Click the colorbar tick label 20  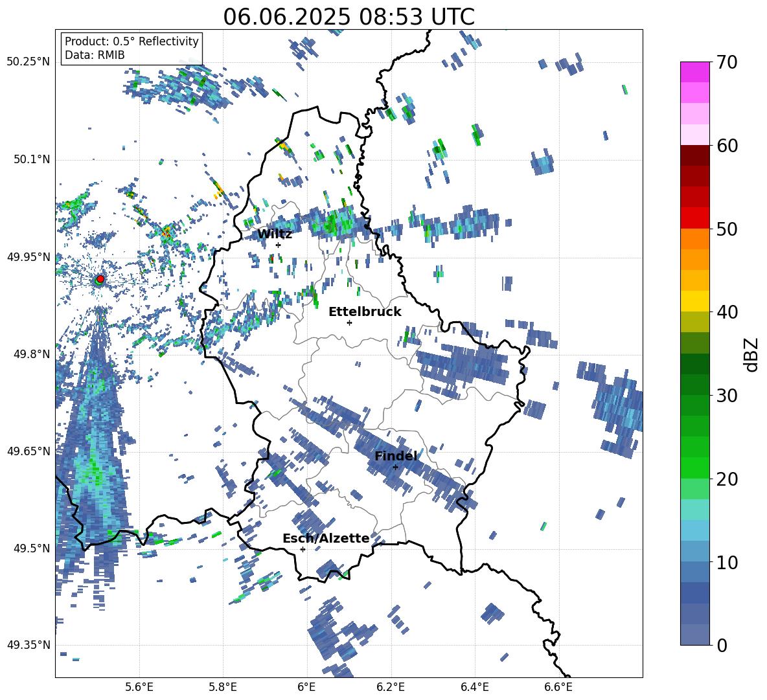(727, 479)
